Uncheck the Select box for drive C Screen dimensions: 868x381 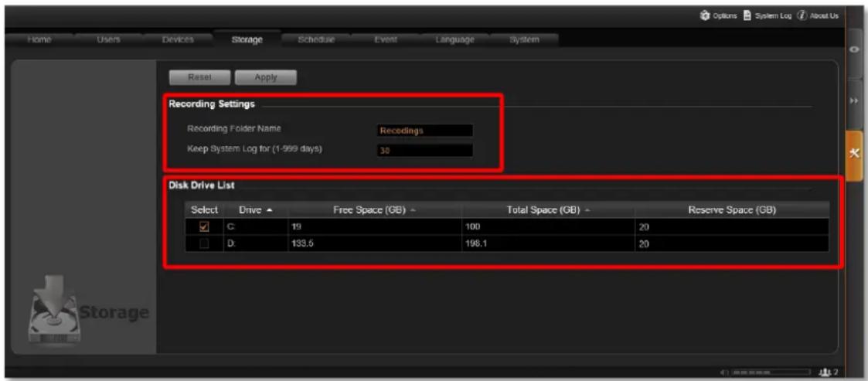[x=204, y=226]
